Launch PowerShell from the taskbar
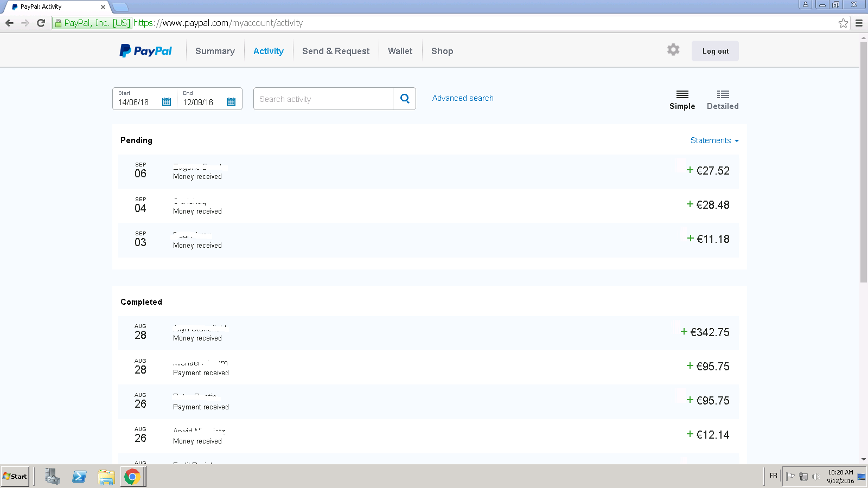 79,477
